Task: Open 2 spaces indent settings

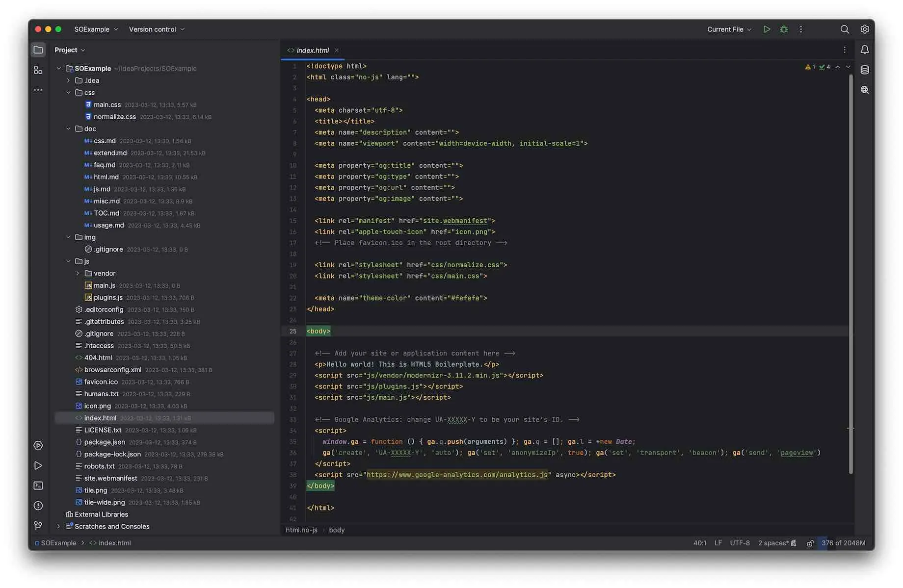Action: tap(773, 543)
